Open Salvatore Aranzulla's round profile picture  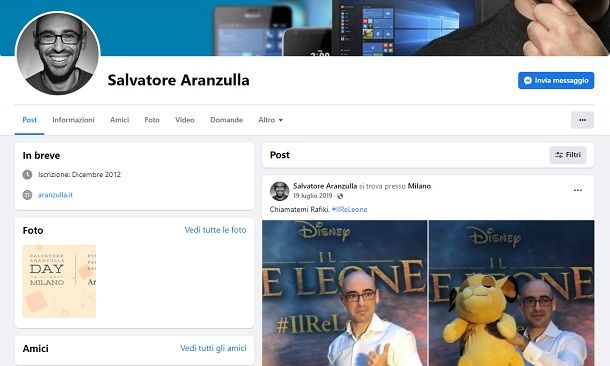(x=58, y=53)
